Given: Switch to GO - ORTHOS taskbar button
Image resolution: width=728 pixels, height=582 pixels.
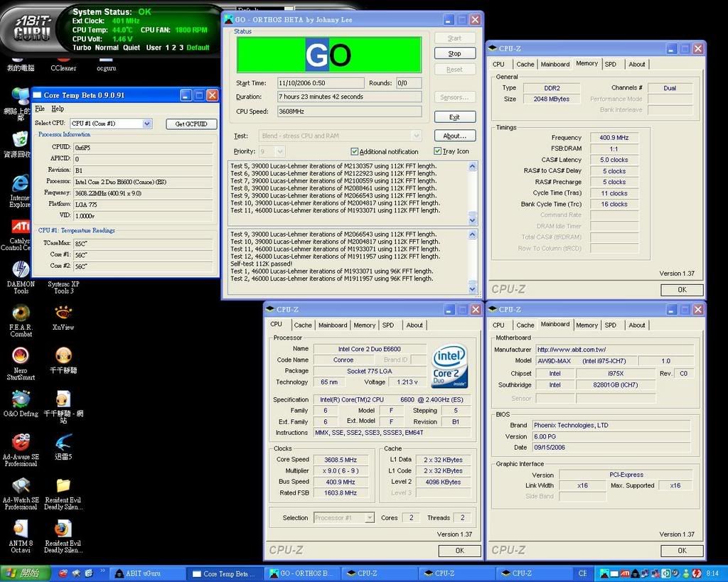Looking at the screenshot, I should [303, 573].
